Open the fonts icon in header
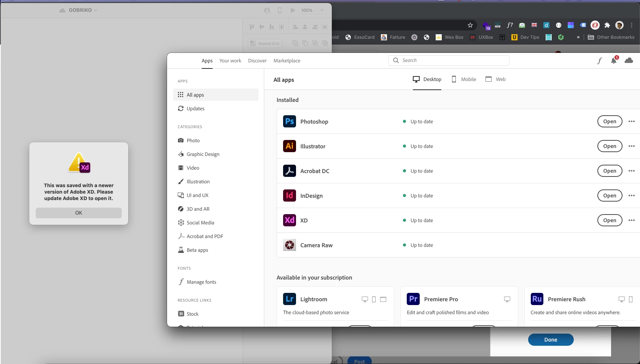The height and width of the screenshot is (364, 640). [599, 60]
